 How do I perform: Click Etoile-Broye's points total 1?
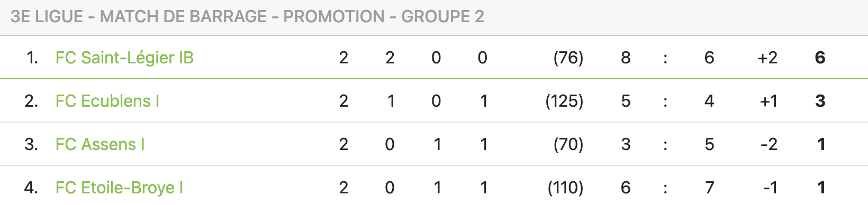tap(821, 188)
